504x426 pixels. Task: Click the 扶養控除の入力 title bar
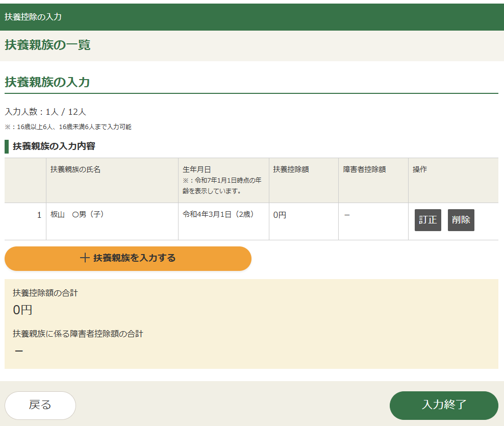coord(33,17)
